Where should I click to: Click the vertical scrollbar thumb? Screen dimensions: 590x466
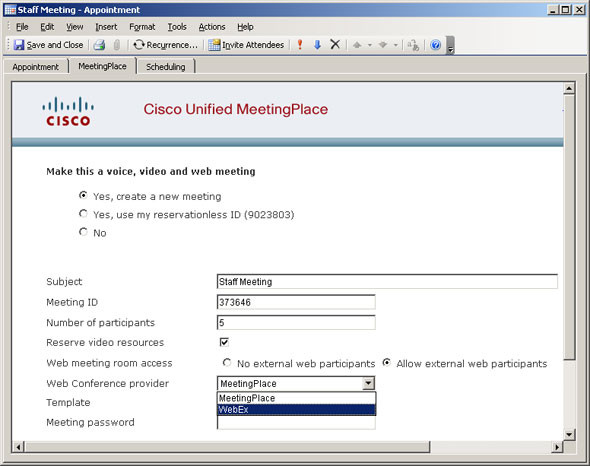tap(569, 227)
